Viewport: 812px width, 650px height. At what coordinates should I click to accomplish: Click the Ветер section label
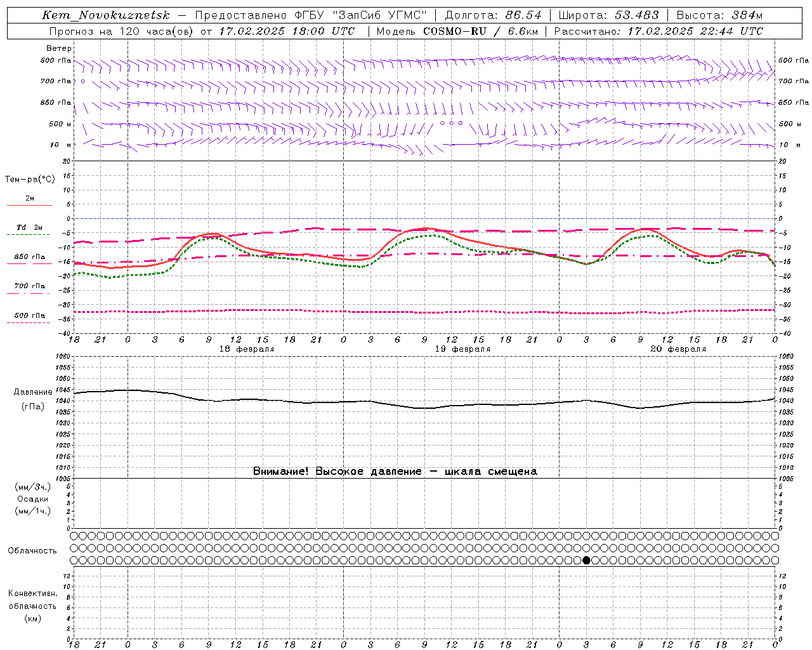pos(59,48)
